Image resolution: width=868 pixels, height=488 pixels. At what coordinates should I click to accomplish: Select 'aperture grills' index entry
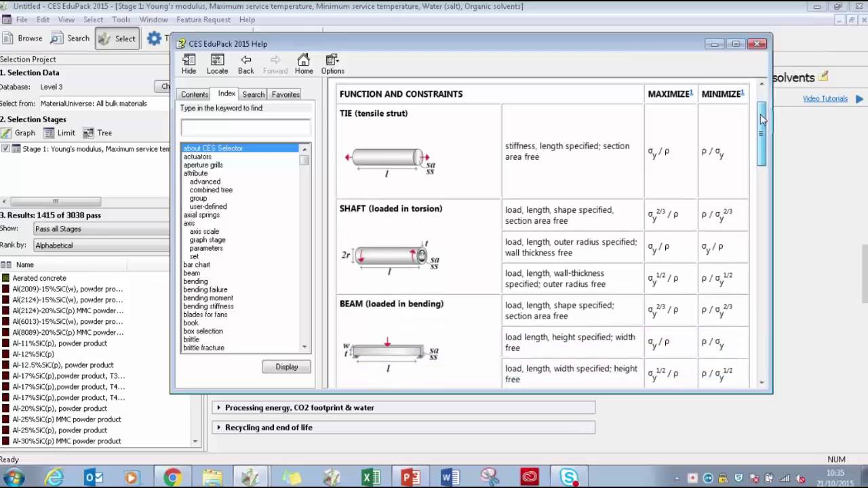click(203, 165)
